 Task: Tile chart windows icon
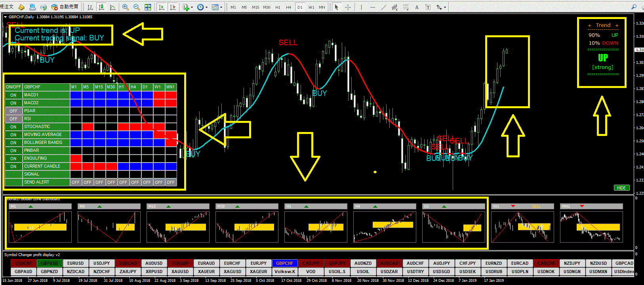148,7
